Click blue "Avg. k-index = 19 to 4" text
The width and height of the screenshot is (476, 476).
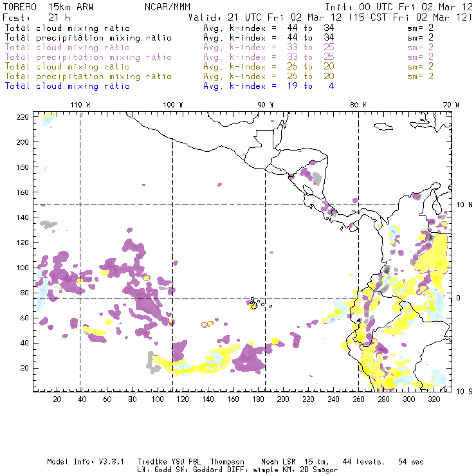269,86
